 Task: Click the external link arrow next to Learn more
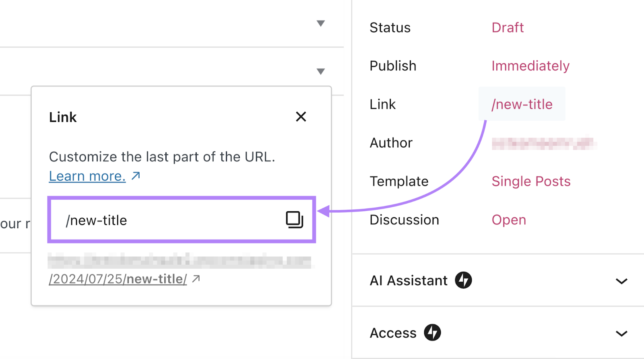[x=136, y=175]
